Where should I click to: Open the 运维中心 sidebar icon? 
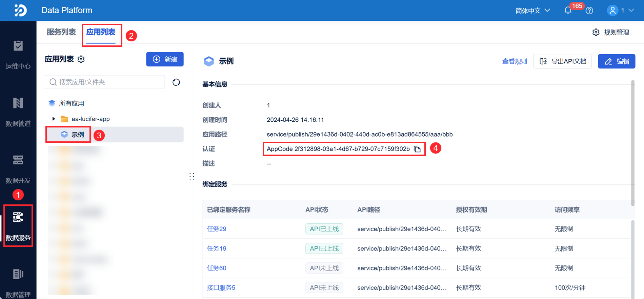point(18,46)
